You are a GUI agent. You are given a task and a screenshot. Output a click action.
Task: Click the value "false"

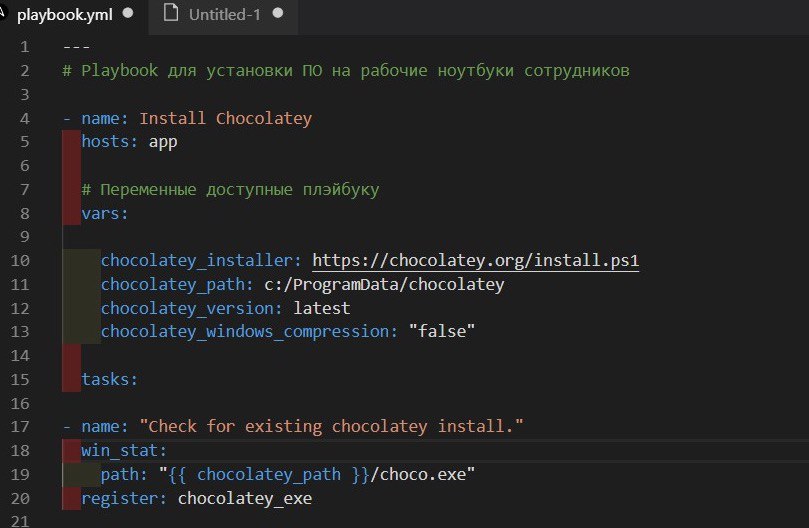442,331
